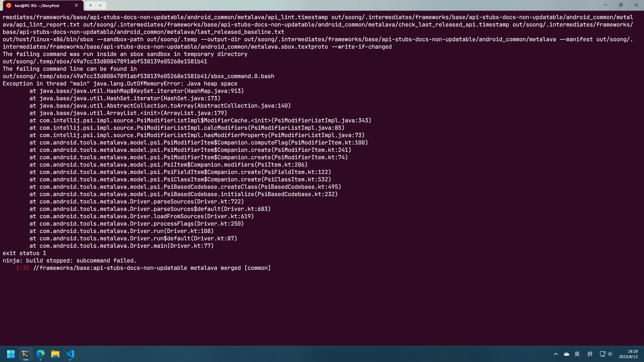Open the new tab profile dropdown

coord(100,5)
